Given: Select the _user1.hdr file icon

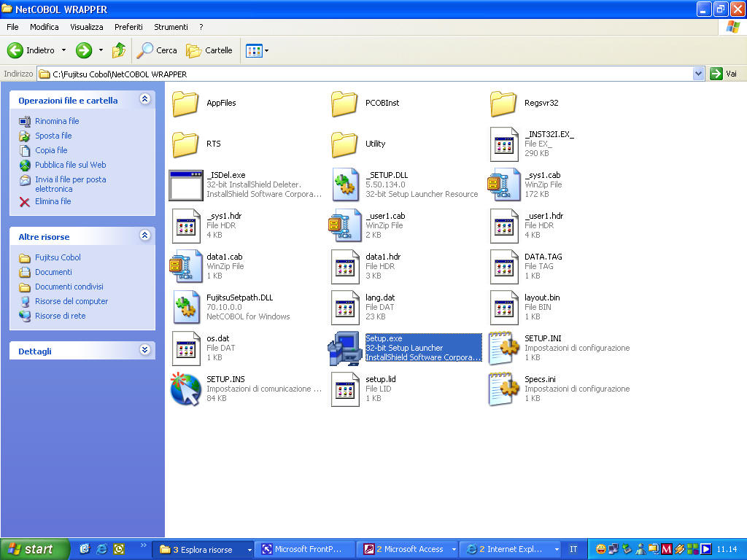Looking at the screenshot, I should 503,226.
